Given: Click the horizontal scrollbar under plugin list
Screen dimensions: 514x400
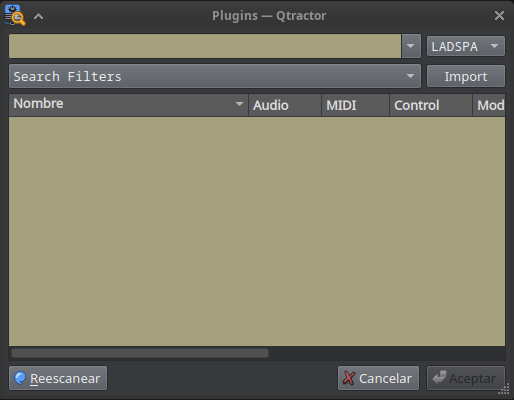Looking at the screenshot, I should (140, 353).
